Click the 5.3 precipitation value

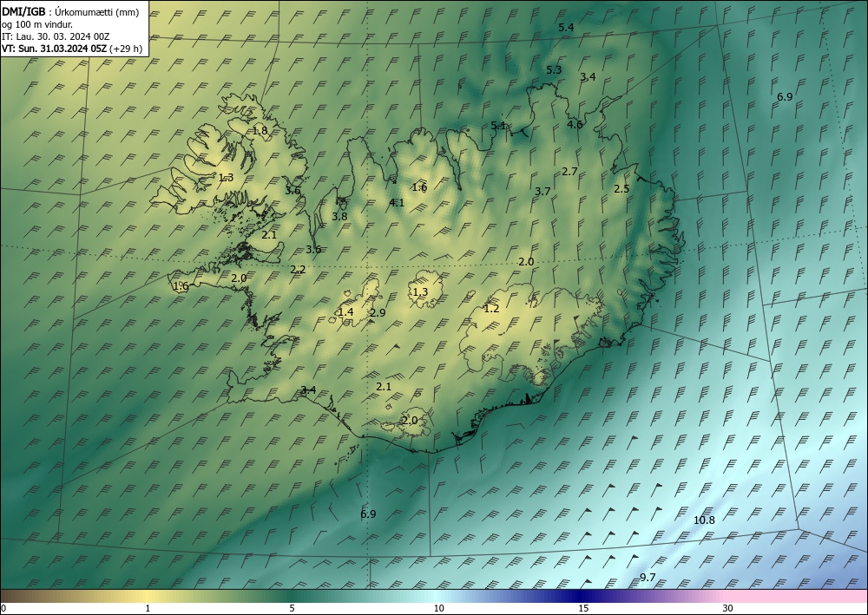coord(554,69)
